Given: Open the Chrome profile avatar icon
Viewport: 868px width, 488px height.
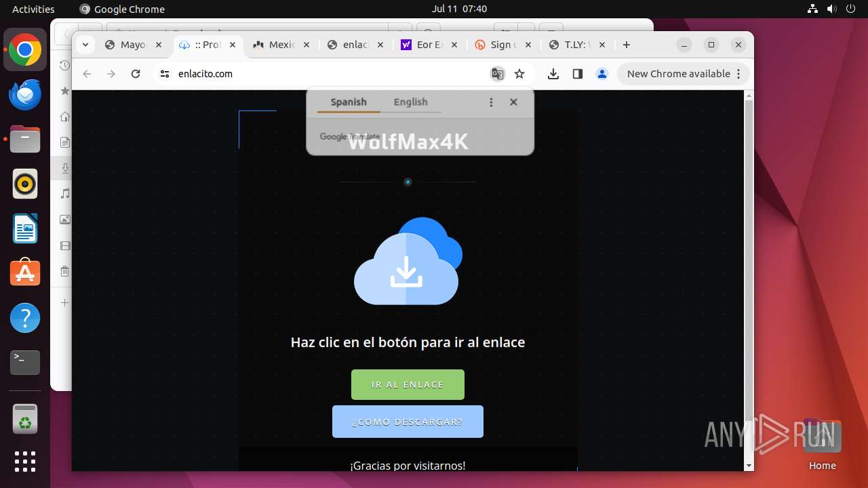Looking at the screenshot, I should tap(602, 74).
